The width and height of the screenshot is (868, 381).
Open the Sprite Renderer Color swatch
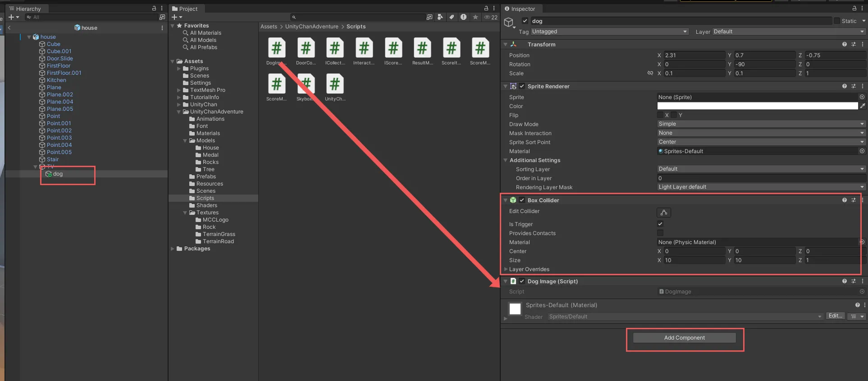757,106
